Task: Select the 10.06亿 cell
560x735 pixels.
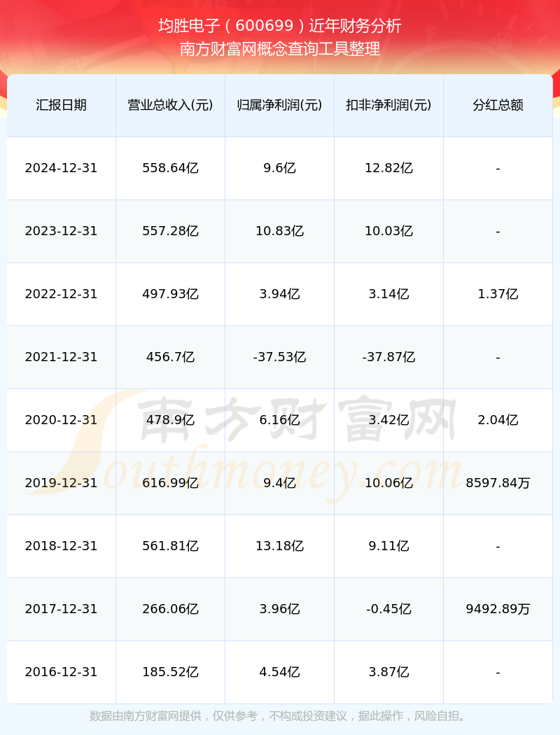Action: point(389,483)
